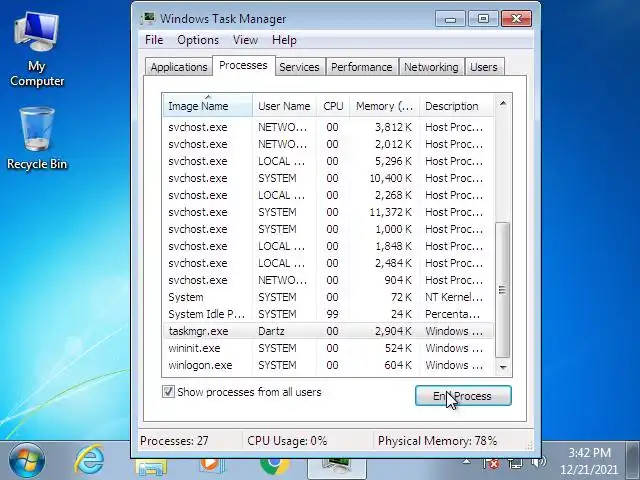Select the System process row
This screenshot has height=480, width=640.
[x=328, y=297]
